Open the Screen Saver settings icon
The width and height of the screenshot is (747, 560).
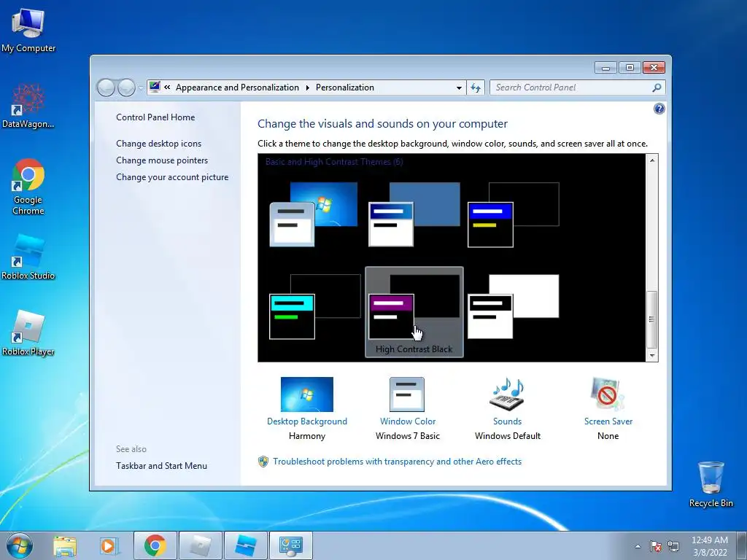click(x=608, y=394)
